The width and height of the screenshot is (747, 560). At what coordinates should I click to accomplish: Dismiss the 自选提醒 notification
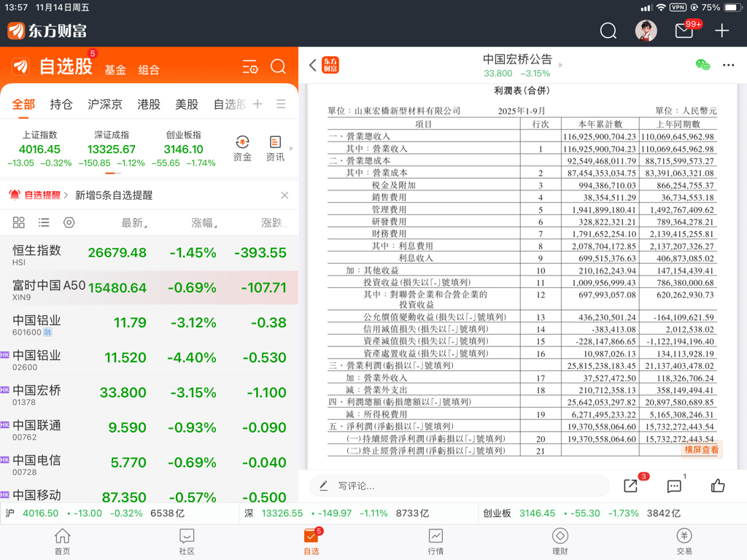pyautogui.click(x=285, y=195)
